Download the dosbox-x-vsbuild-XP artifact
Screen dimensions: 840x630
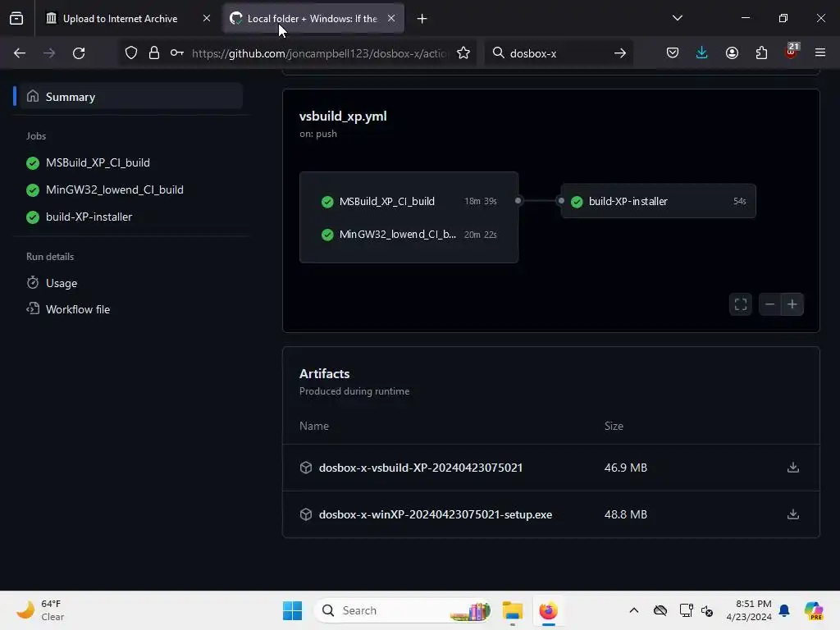click(793, 468)
